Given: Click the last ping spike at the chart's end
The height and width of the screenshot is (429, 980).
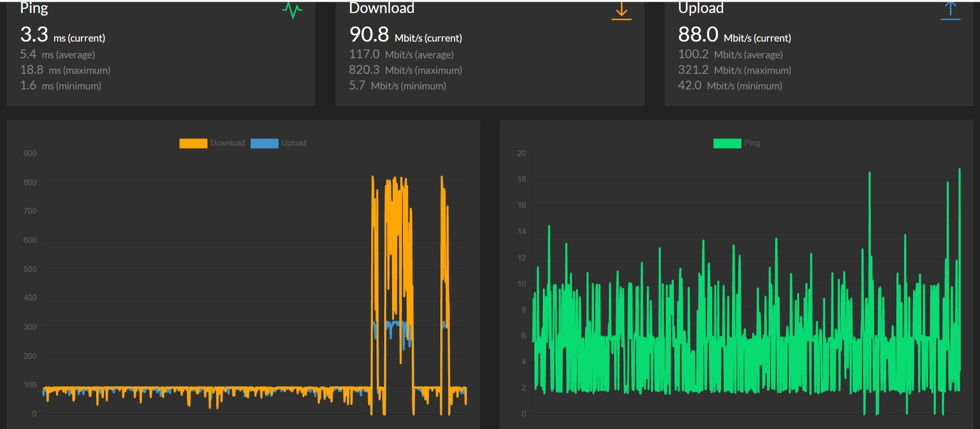Looking at the screenshot, I should (x=959, y=172).
